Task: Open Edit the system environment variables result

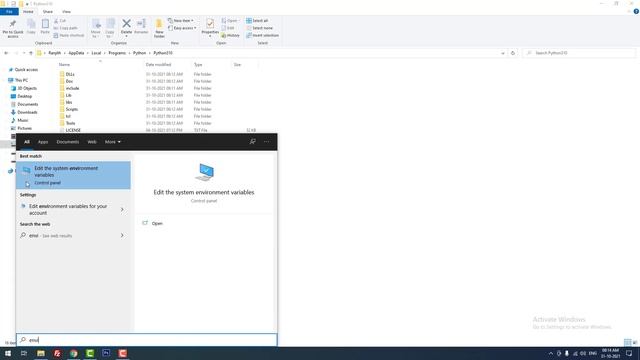Action: pos(73,175)
